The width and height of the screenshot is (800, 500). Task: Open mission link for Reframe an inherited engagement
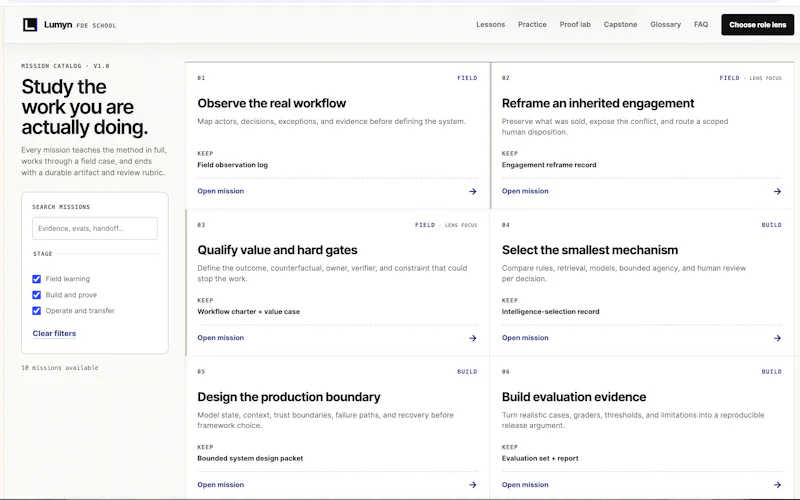tap(525, 191)
